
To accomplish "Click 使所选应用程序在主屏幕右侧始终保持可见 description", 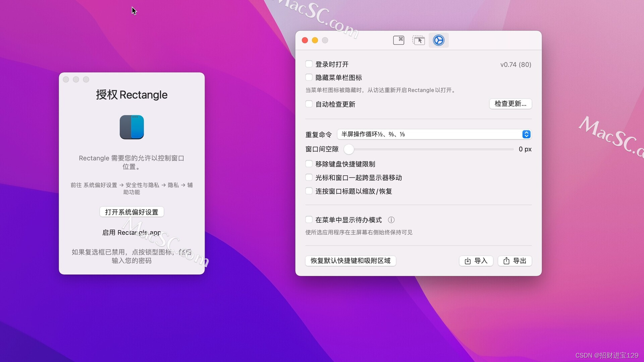I will (359, 232).
